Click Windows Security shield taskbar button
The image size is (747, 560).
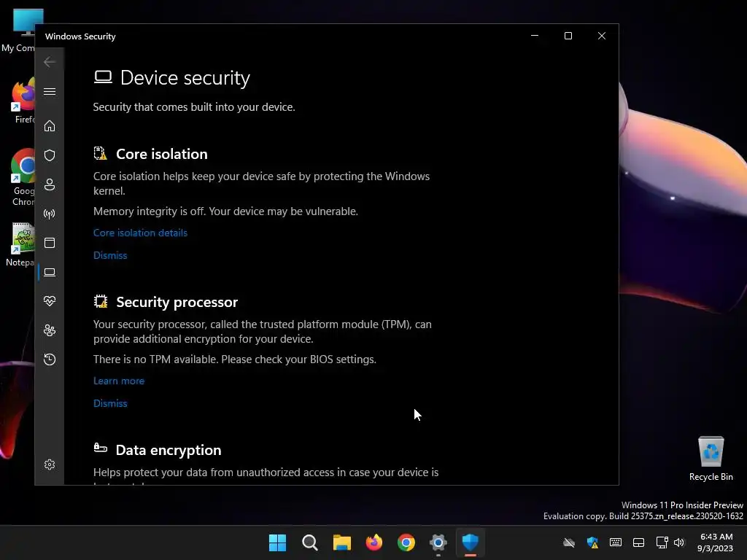point(471,542)
